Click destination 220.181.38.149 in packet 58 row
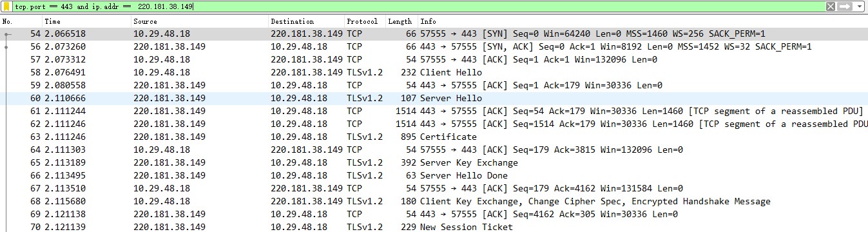Viewport: 868px width, 232px height. [x=307, y=72]
